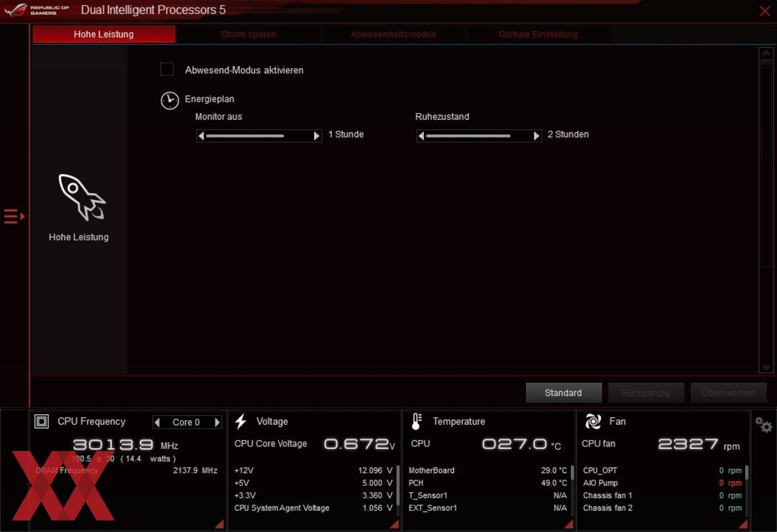Decrease Monitor aus time with left arrow
Viewport: 777px width, 532px height.
tap(201, 136)
